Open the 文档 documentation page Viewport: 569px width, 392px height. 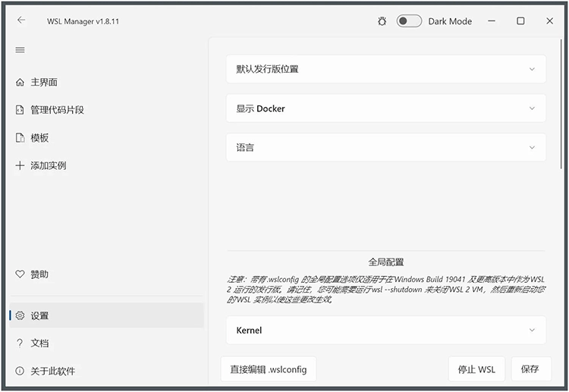pos(39,343)
